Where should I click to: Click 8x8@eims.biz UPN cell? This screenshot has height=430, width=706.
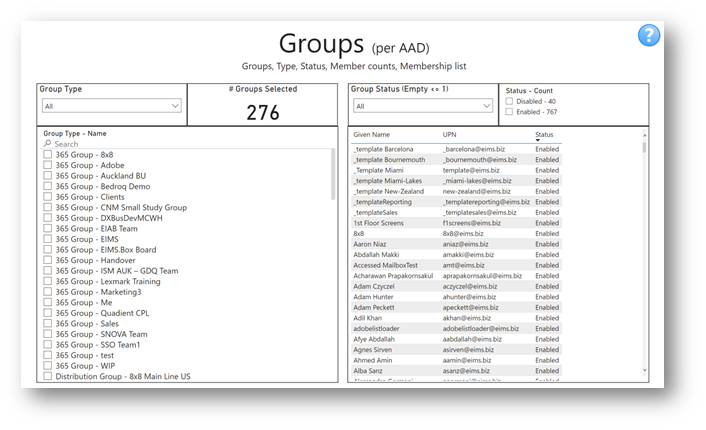463,234
